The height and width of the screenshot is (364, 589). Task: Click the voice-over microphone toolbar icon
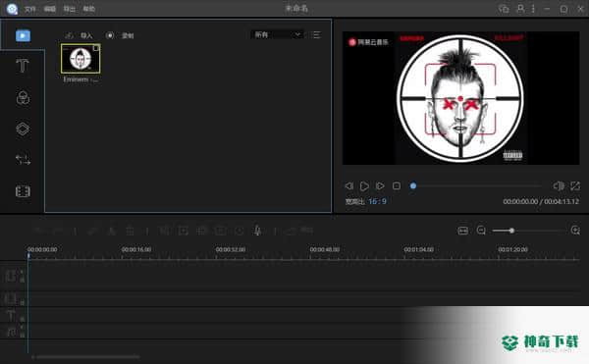click(257, 231)
